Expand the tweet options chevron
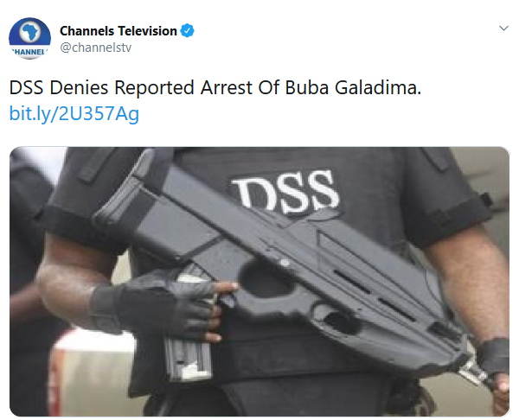 tap(503, 29)
